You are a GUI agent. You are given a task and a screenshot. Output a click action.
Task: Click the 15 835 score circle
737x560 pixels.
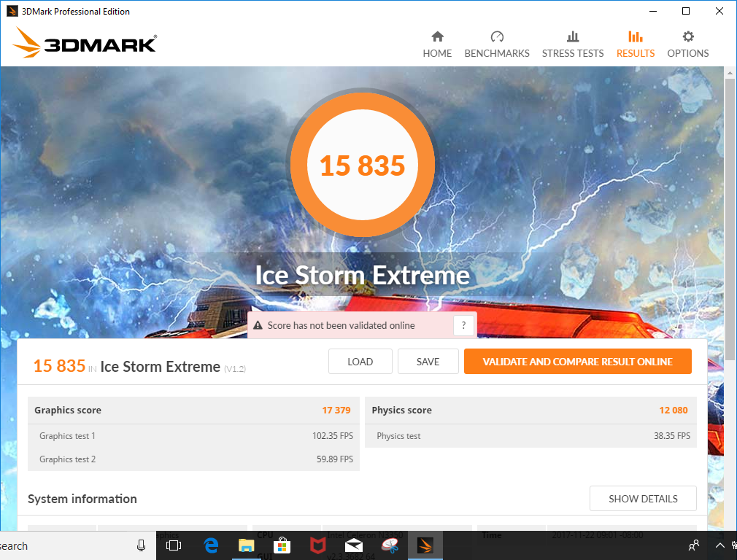point(363,165)
